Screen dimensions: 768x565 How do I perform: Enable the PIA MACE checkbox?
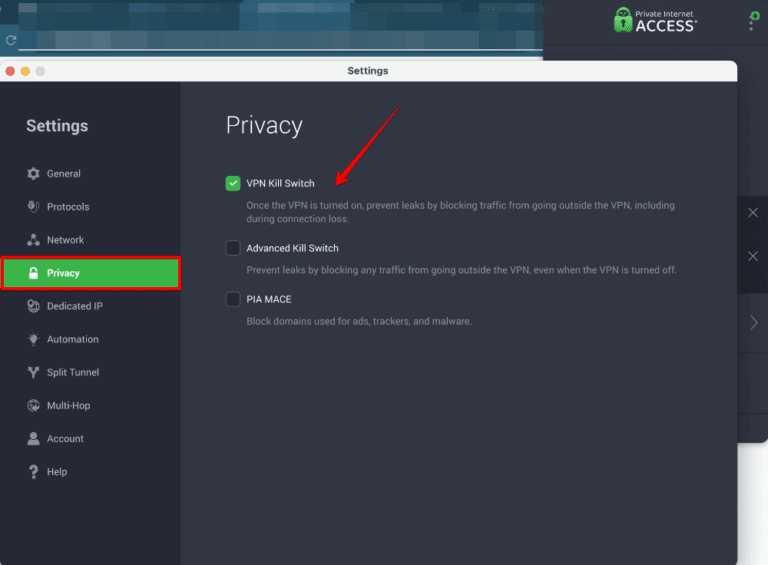click(x=233, y=299)
